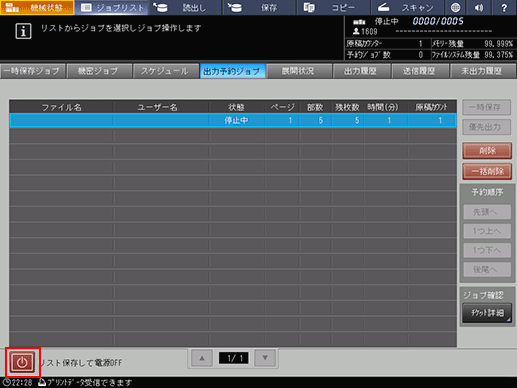Move job up with 1つ上へ

[x=487, y=231]
